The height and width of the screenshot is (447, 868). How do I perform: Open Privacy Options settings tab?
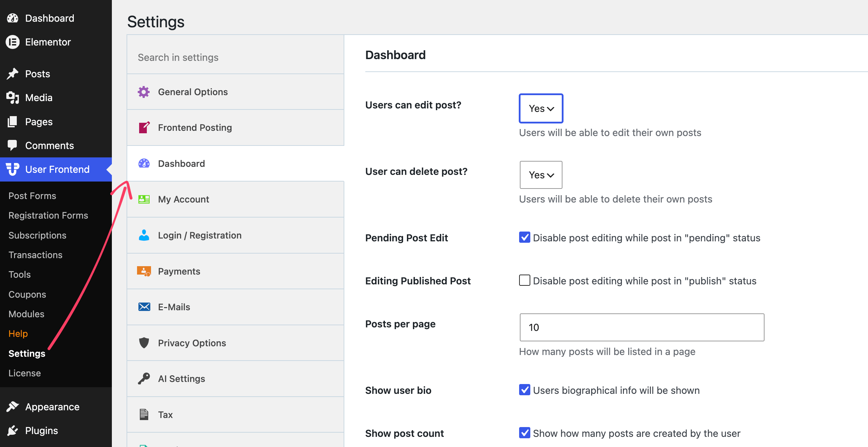pos(236,343)
